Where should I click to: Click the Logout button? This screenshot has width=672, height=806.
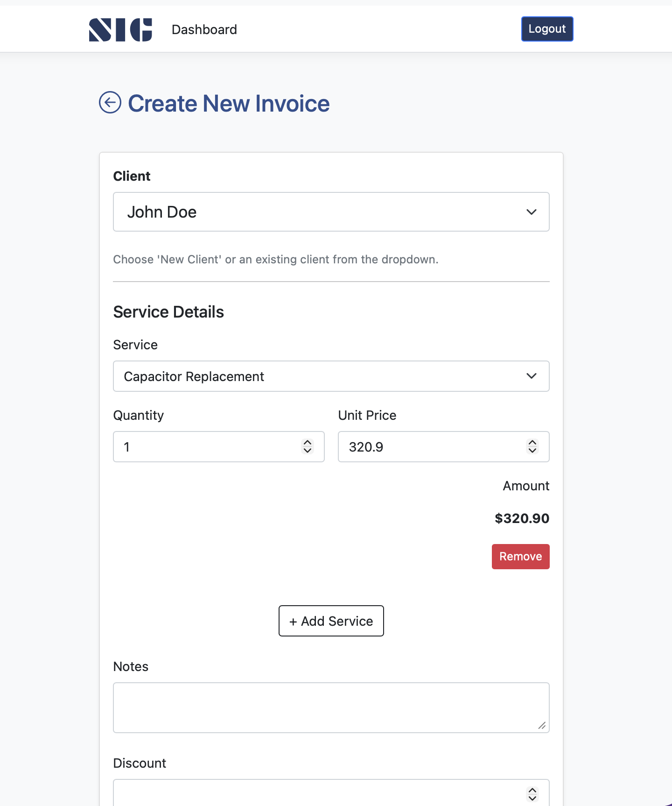546,28
